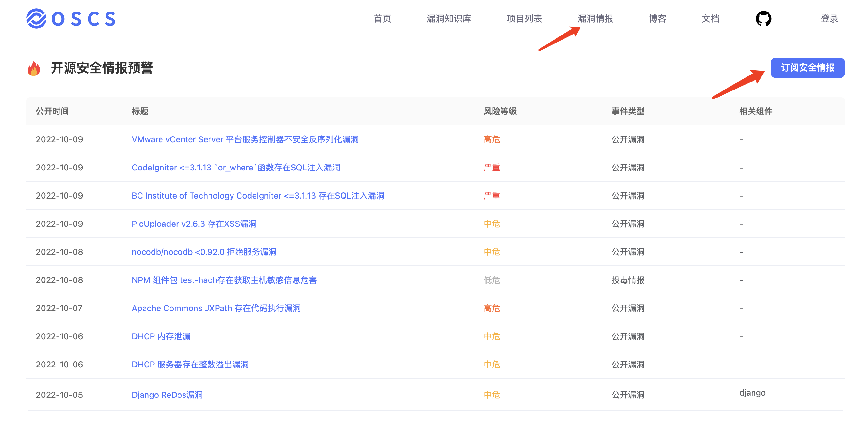Open nocodb denial of service link
The image size is (868, 424).
tap(204, 252)
